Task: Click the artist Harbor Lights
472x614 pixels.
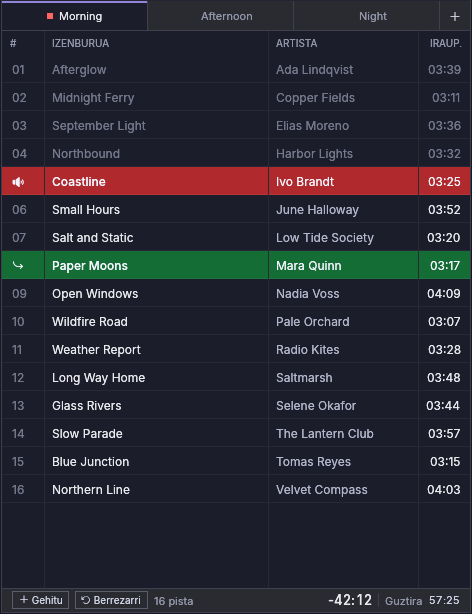Action: click(314, 154)
